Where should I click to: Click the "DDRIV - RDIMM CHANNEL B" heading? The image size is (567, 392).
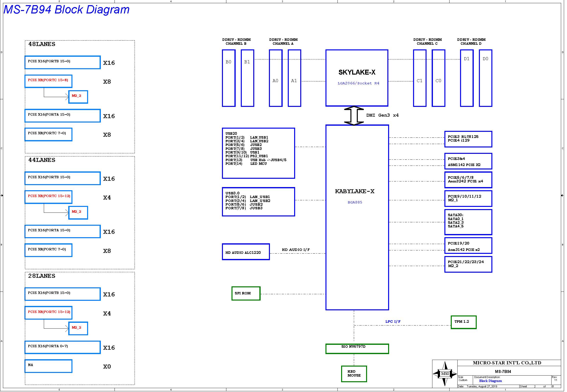coord(236,42)
